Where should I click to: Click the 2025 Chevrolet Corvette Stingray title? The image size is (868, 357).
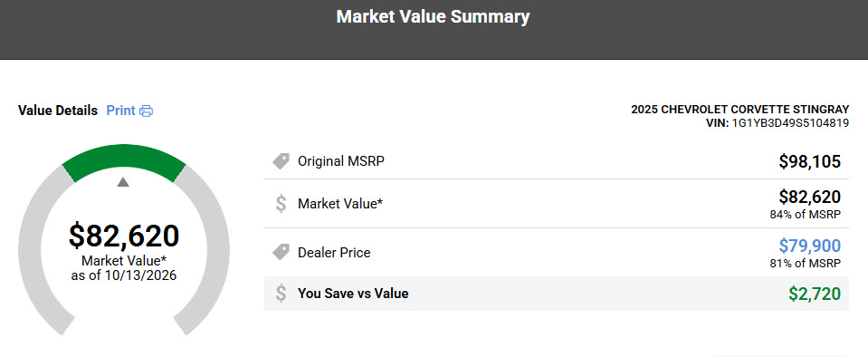740,110
